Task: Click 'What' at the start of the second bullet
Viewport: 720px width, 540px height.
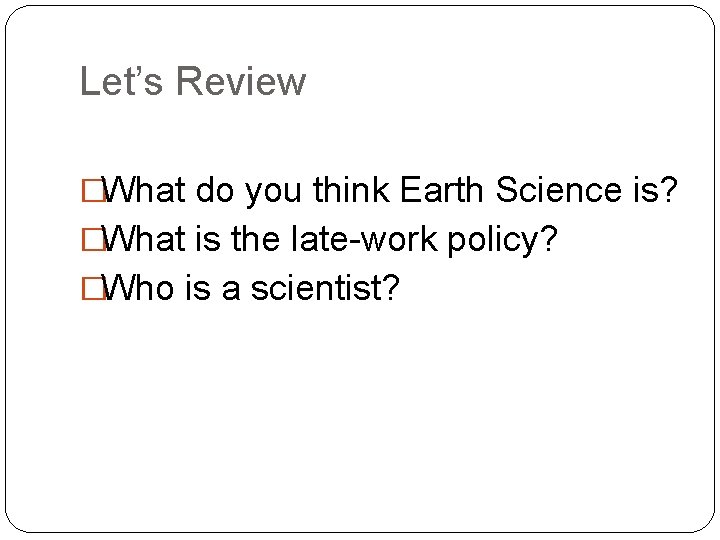Action: coord(144,238)
